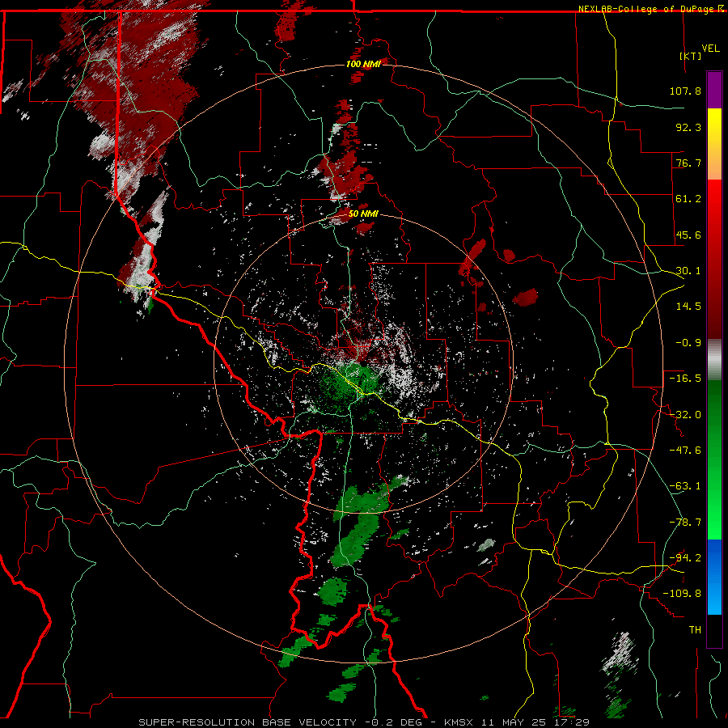
Task: Click the 76.7 velocity scale value
Action: coord(688,163)
